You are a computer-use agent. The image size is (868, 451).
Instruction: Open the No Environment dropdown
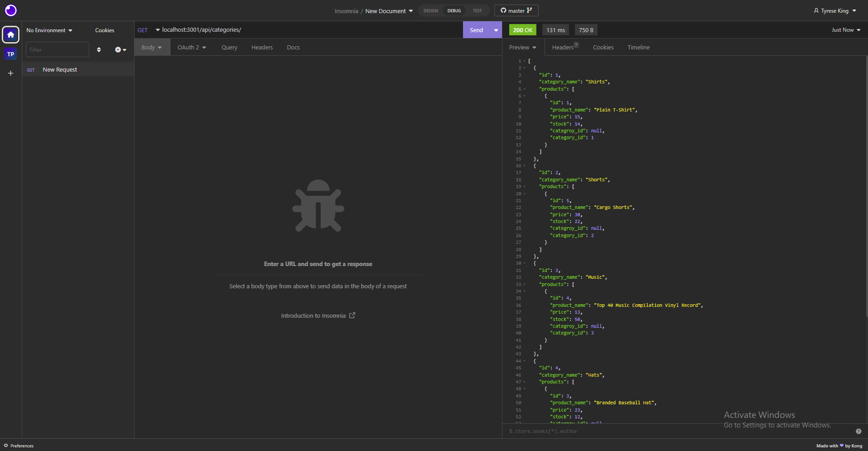(49, 30)
